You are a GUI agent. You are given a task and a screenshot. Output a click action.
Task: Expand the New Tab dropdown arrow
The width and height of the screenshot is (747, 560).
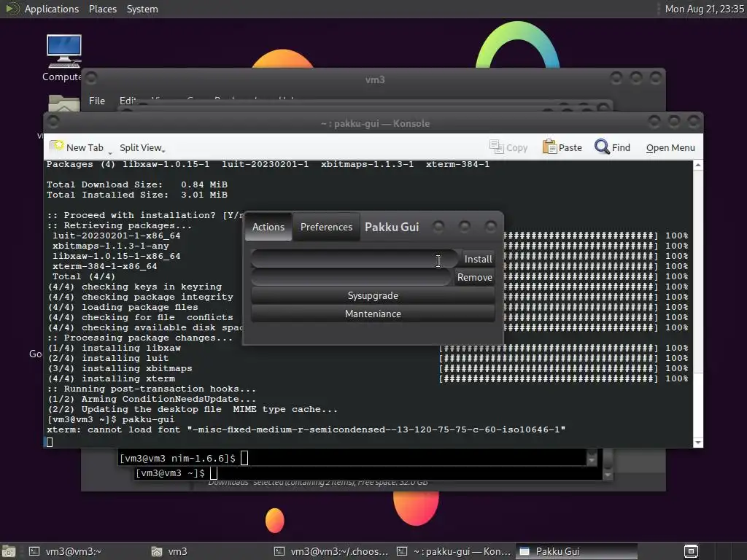tap(110, 153)
